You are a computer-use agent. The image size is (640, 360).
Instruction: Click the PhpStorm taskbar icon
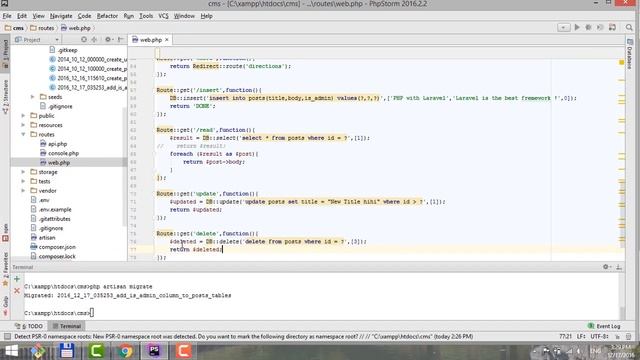click(154, 351)
